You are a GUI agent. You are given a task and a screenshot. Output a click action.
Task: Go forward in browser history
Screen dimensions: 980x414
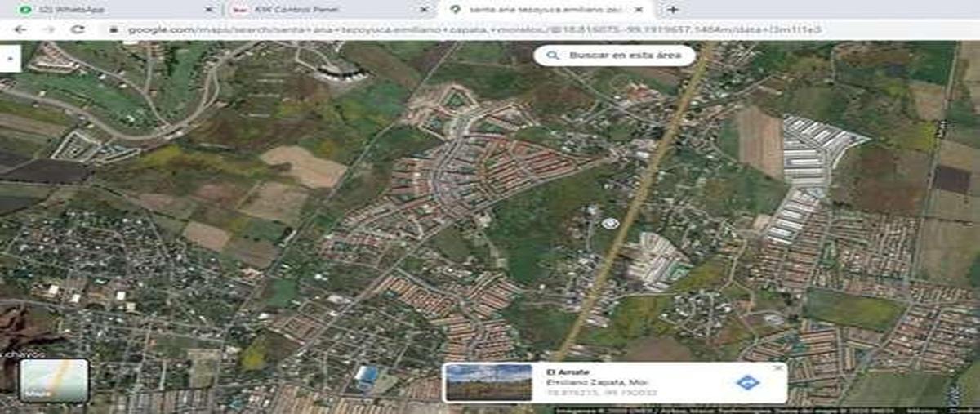(x=48, y=29)
